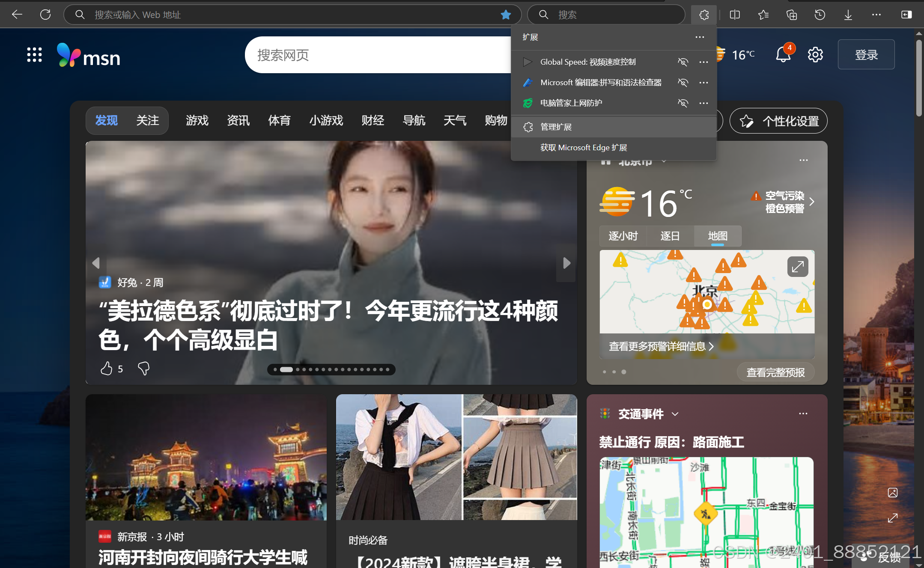Select second page dot on weather card

pyautogui.click(x=614, y=372)
